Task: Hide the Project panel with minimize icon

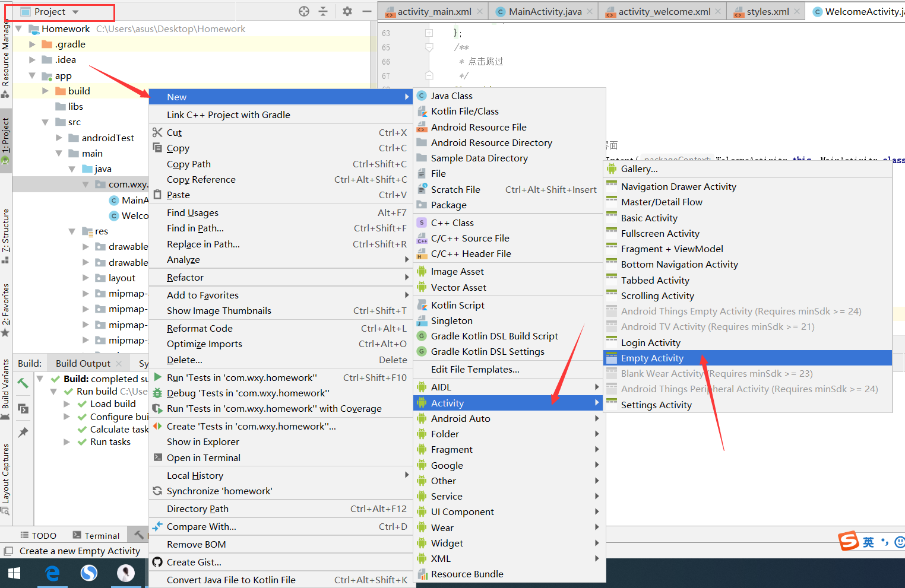Action: click(x=367, y=11)
